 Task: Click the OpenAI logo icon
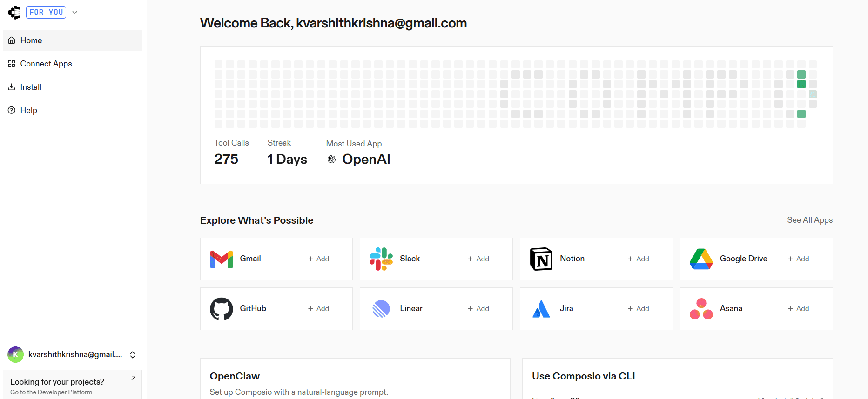tap(331, 160)
